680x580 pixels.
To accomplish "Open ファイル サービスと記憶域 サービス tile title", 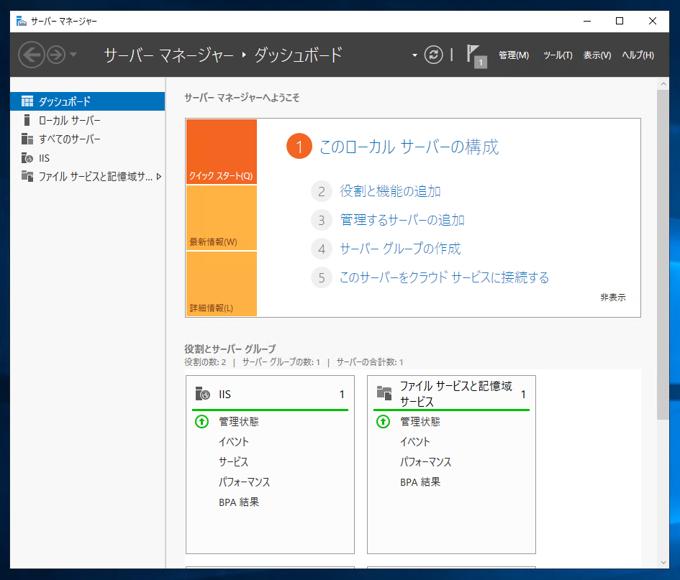I will tap(456, 393).
